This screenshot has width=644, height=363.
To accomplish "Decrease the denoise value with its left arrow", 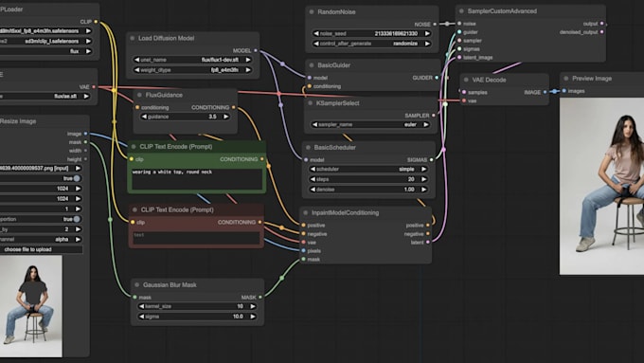I will [x=313, y=190].
